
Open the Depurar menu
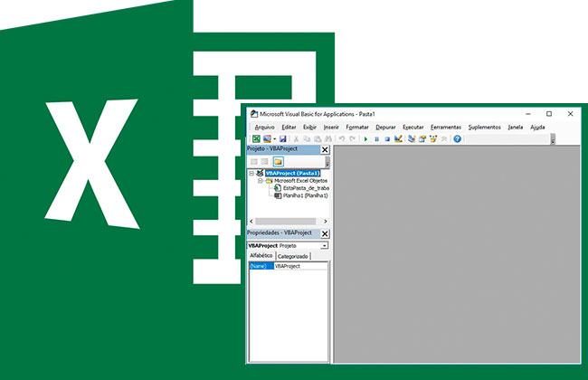tap(385, 128)
